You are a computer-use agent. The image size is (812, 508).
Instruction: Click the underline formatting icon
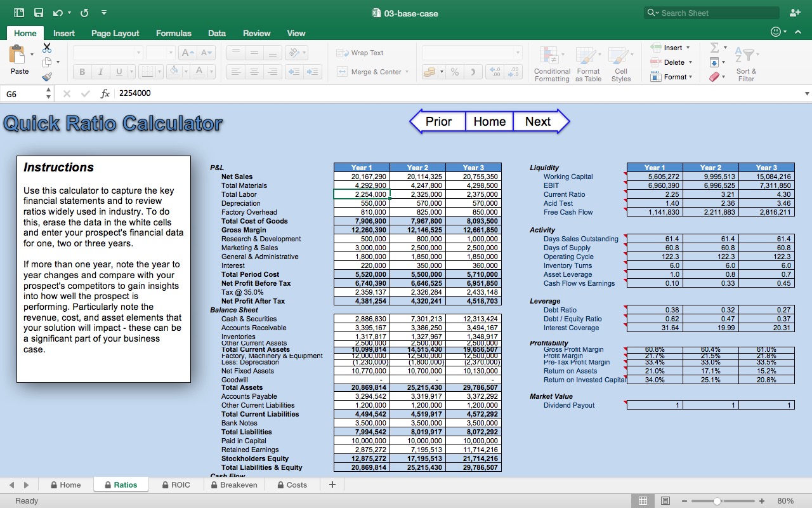(118, 71)
